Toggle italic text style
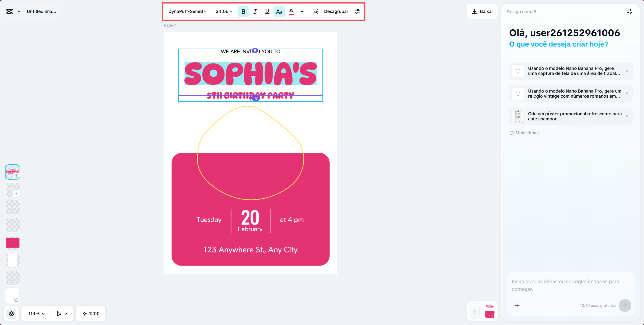Screen dimensions: 644x325 tap(255, 12)
